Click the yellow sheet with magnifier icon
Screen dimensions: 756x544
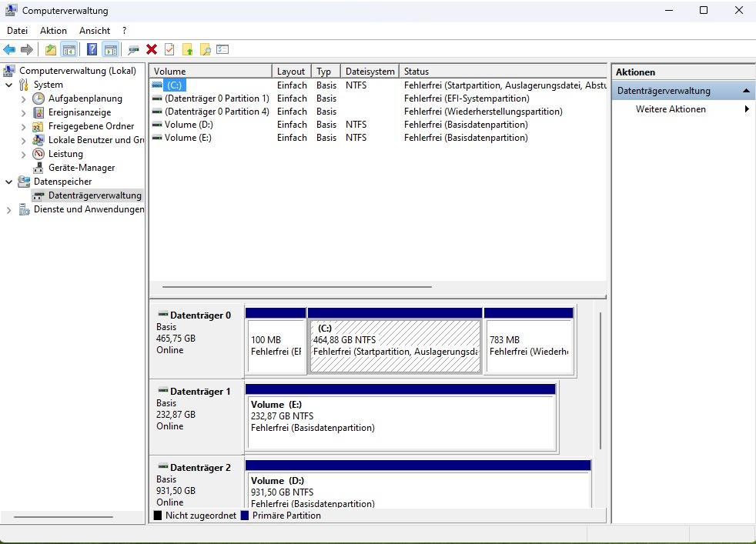pyautogui.click(x=206, y=49)
